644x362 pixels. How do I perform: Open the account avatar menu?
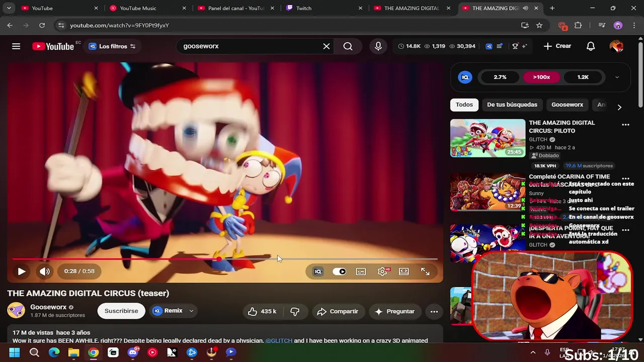[x=616, y=46]
